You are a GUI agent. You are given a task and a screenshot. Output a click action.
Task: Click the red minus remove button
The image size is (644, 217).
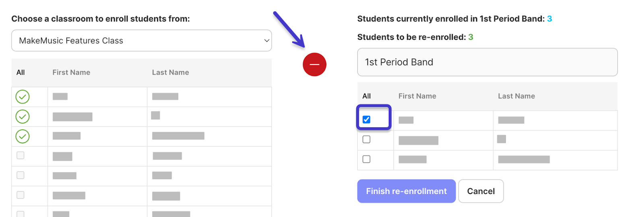pyautogui.click(x=314, y=64)
